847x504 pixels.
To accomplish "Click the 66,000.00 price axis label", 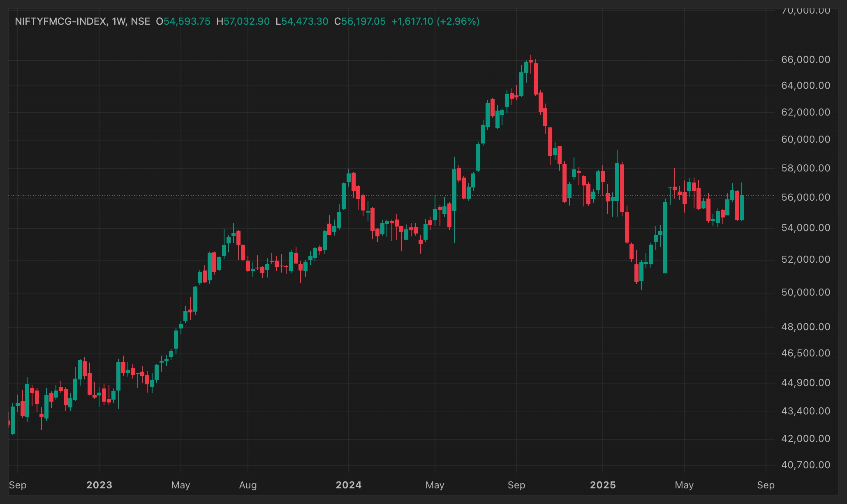I will 805,60.
